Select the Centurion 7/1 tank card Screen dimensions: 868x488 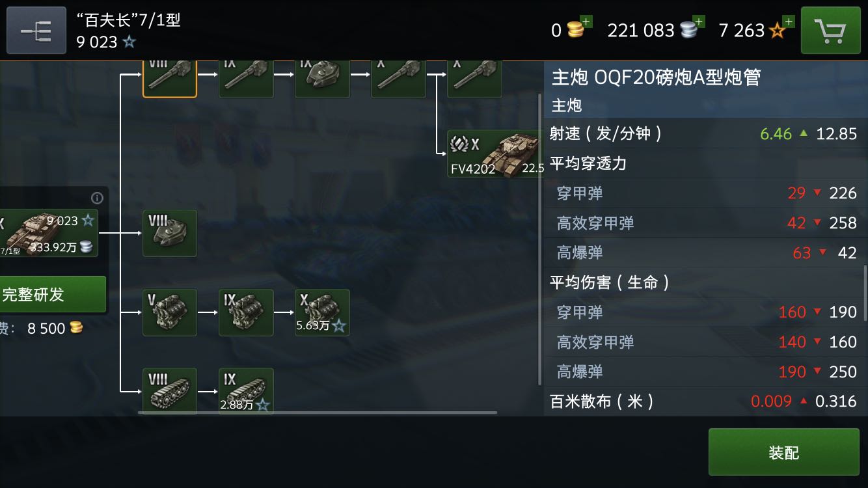(49, 233)
